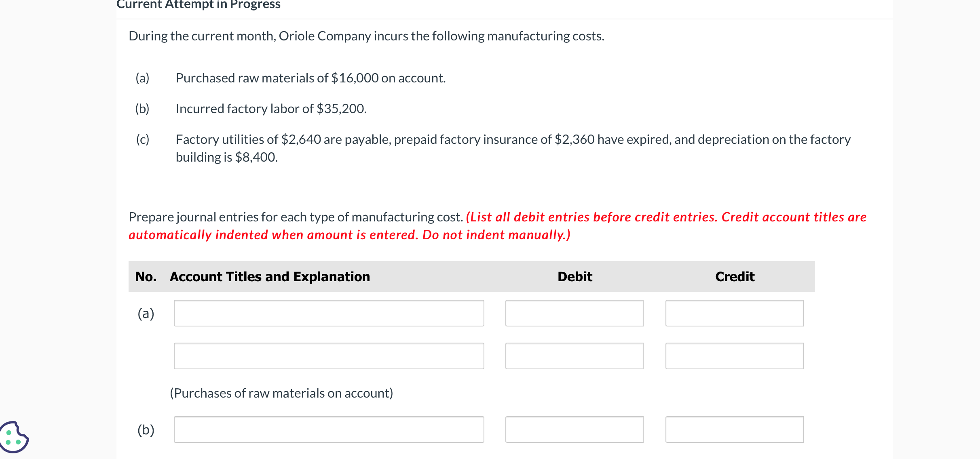Select the Debit column header
Viewport: 980px width, 459px height.
click(x=574, y=276)
